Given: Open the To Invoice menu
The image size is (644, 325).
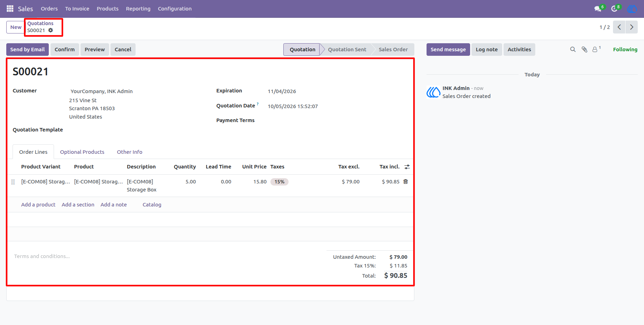Looking at the screenshot, I should pyautogui.click(x=77, y=9).
